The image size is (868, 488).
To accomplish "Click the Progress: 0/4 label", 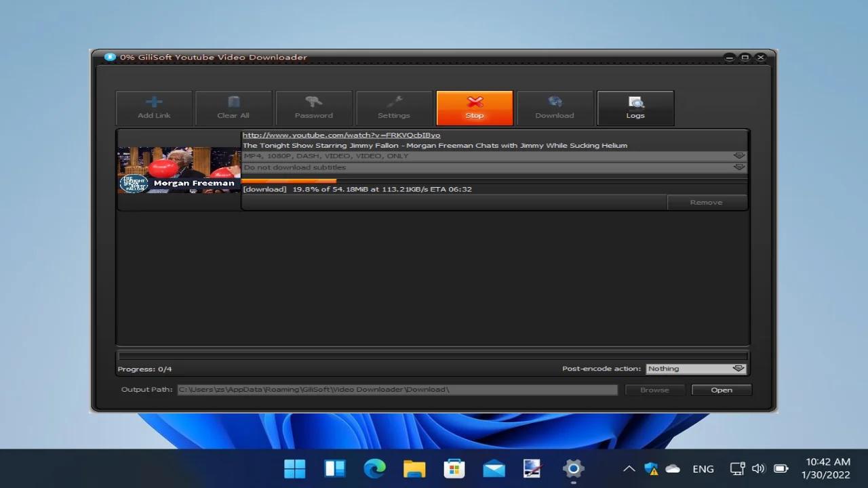I will coord(144,369).
